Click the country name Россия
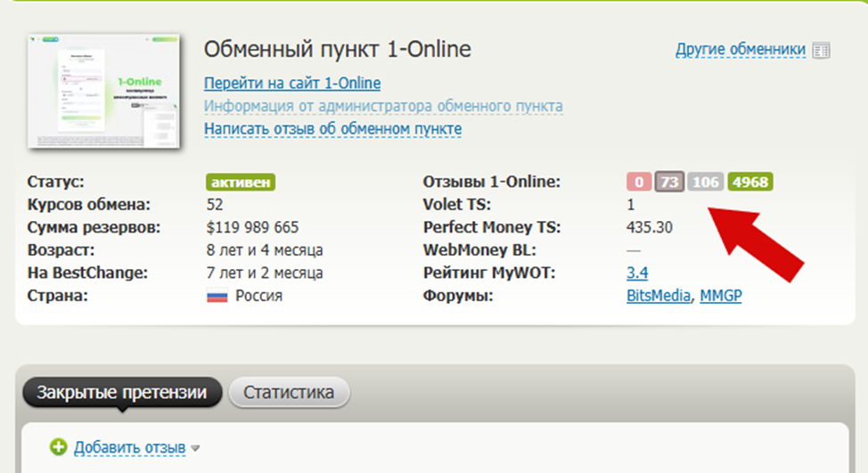Screen dimensions: 868x473 point(258,296)
